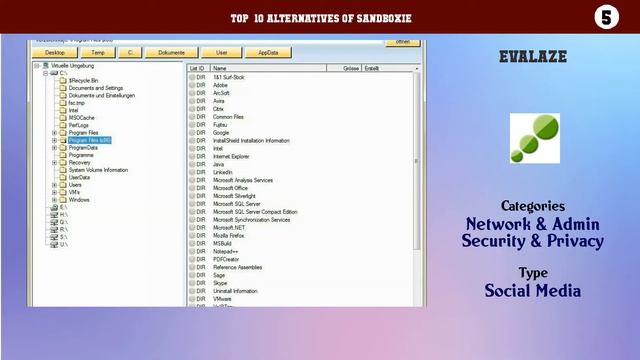The image size is (640, 360).
Task: Sort list by the List ID column
Action: [199, 68]
